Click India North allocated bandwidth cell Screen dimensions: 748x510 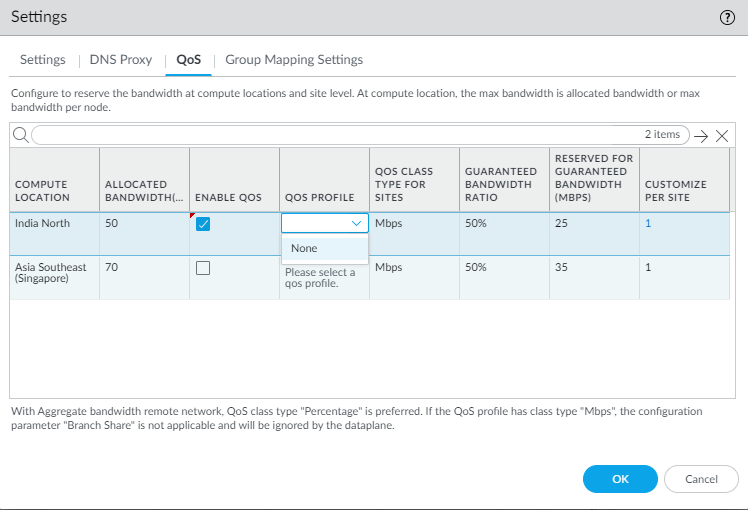pos(143,224)
